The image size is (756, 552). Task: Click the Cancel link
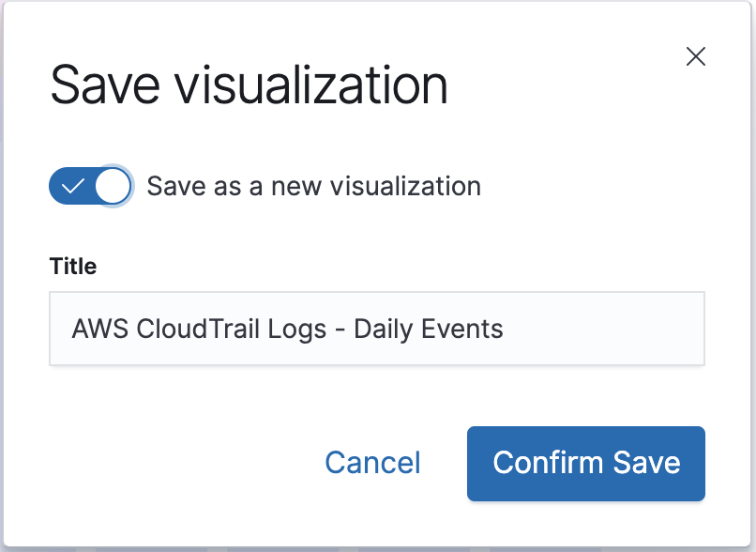click(x=372, y=463)
